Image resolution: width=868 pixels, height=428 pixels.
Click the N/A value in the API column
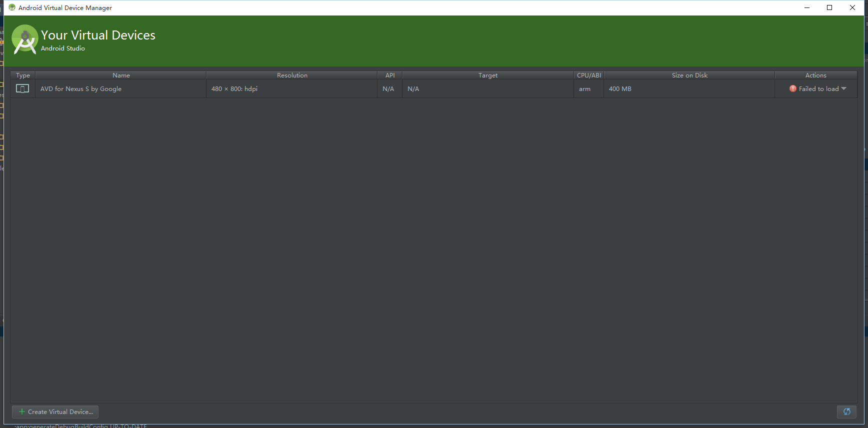pos(388,88)
